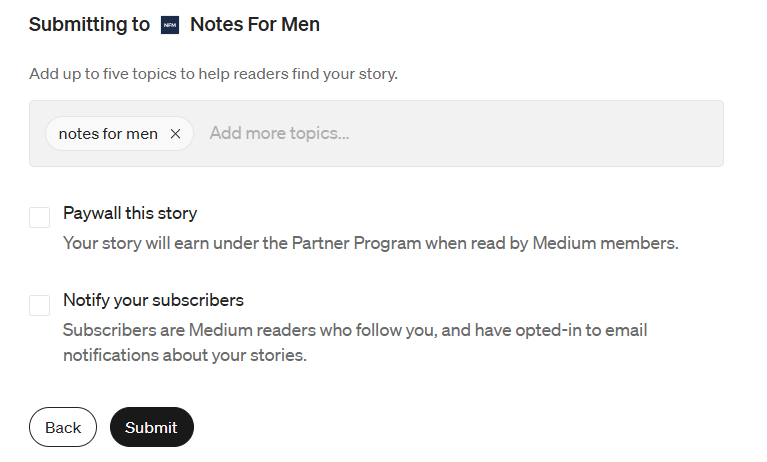Click the "Submitting to" heading text
The height and width of the screenshot is (462, 767).
point(89,24)
